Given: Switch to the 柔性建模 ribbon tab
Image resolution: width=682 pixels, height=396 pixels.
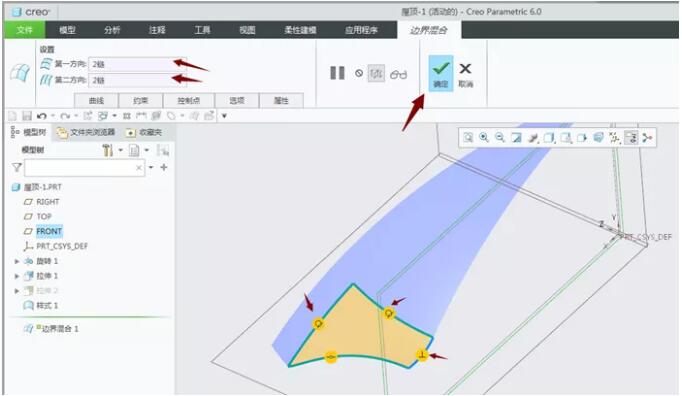Looking at the screenshot, I should pyautogui.click(x=300, y=30).
